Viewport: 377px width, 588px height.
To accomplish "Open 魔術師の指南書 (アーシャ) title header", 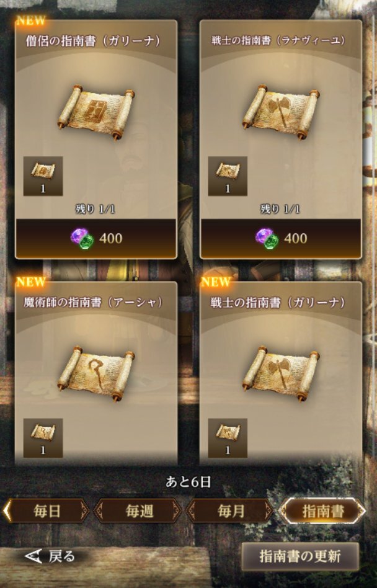I will (94, 302).
